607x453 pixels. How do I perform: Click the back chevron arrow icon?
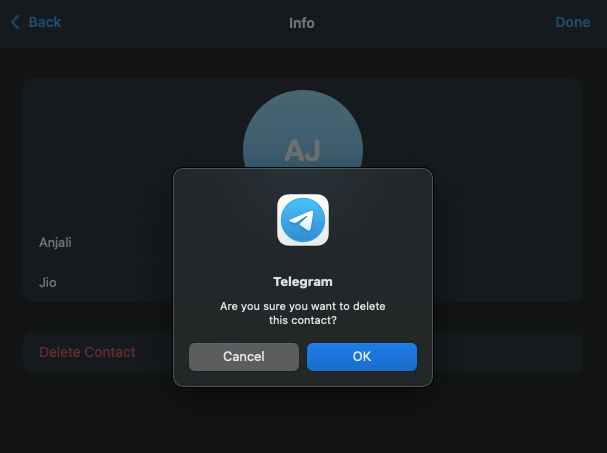[15, 22]
